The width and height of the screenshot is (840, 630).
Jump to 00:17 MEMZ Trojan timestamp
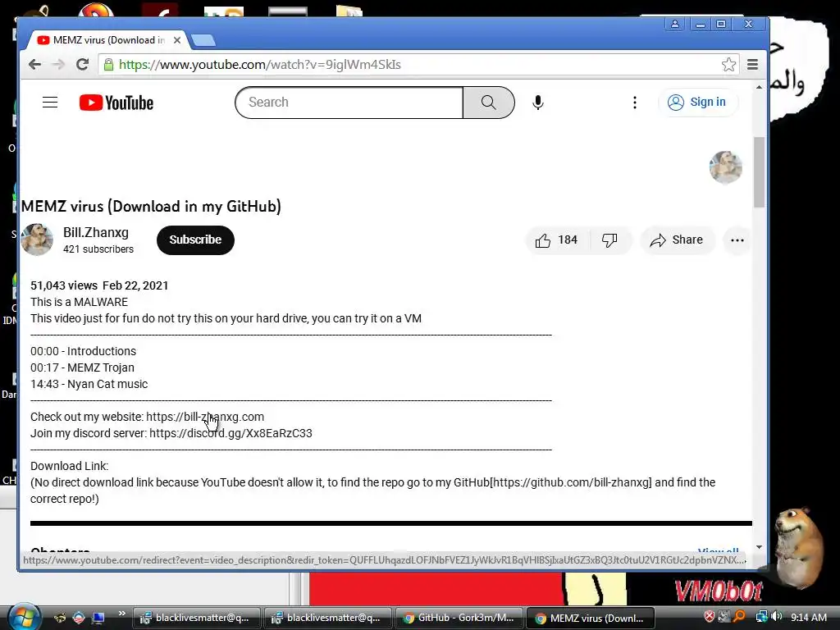44,368
